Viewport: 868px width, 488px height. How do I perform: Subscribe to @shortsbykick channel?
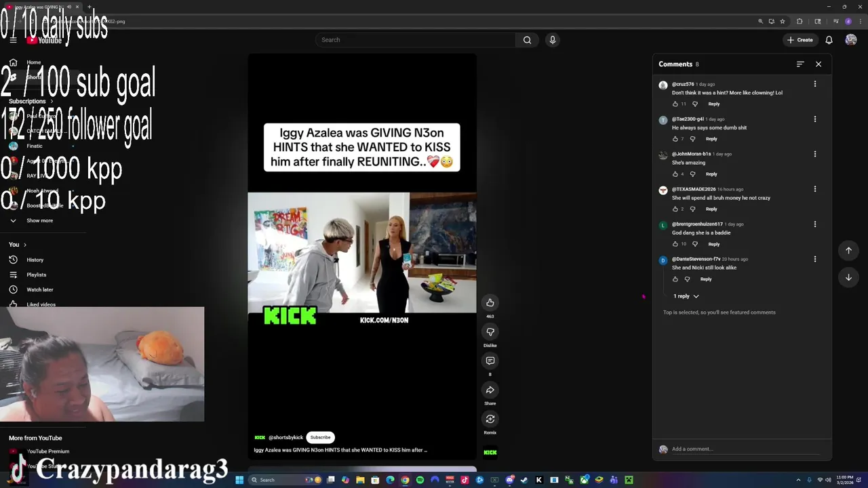(320, 437)
